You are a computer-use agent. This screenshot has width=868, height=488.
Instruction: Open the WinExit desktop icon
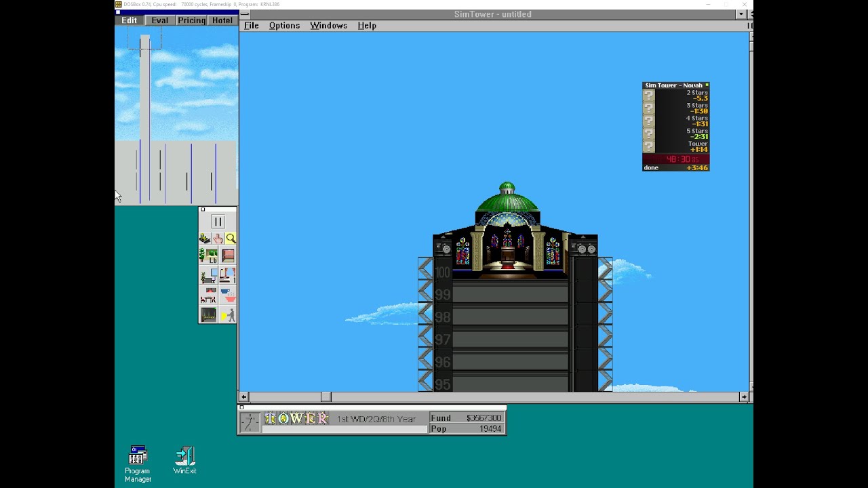coord(184,460)
